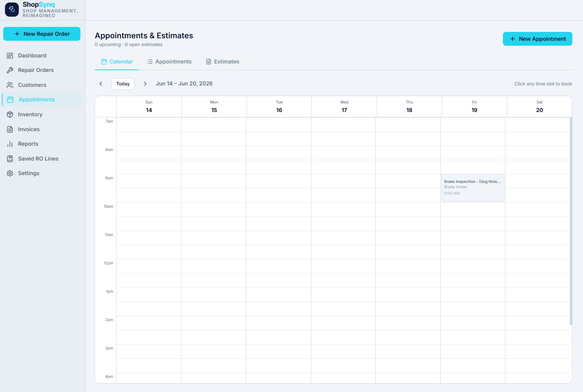The width and height of the screenshot is (583, 392).
Task: Click the Invoices document icon
Action: [10, 129]
